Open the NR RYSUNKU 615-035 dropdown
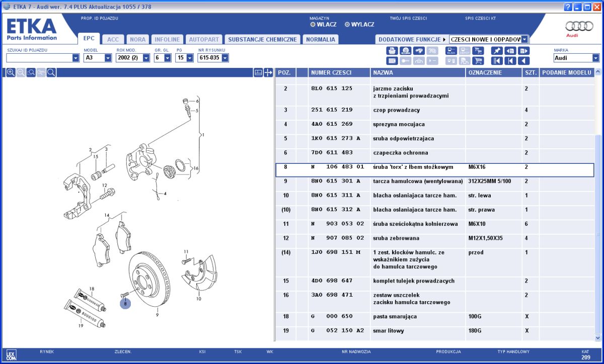The width and height of the screenshot is (604, 364). (225, 58)
